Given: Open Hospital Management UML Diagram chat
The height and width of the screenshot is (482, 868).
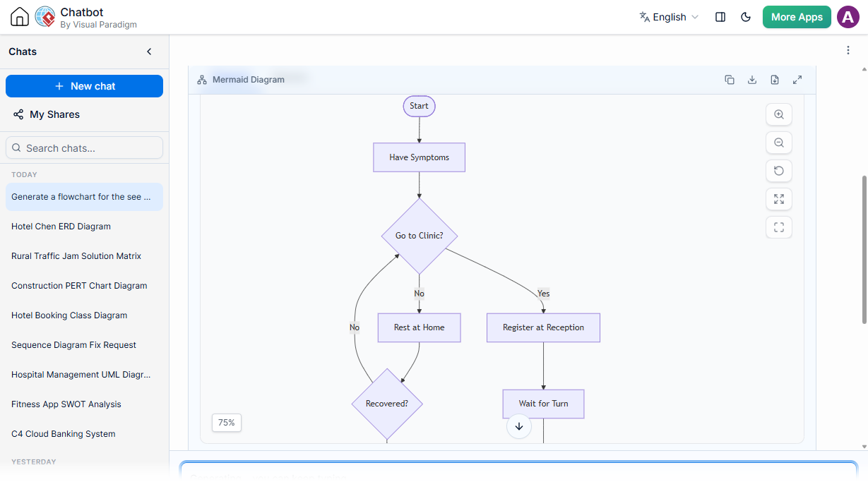Looking at the screenshot, I should pos(84,375).
